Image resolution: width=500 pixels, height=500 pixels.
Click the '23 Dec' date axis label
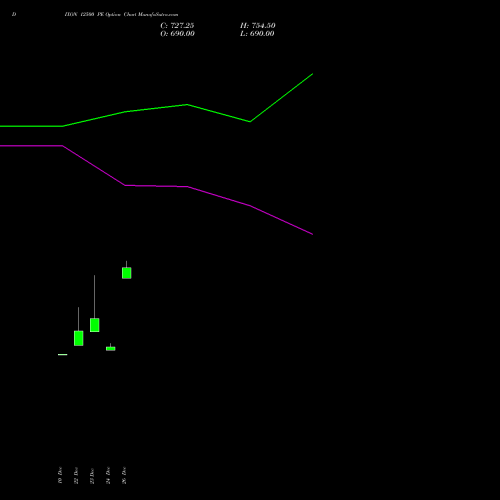click(92, 476)
